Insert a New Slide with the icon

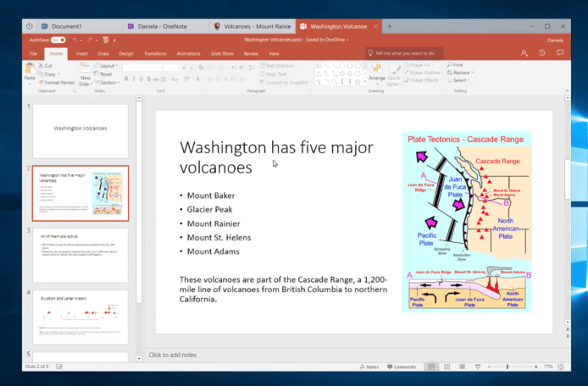click(85, 69)
